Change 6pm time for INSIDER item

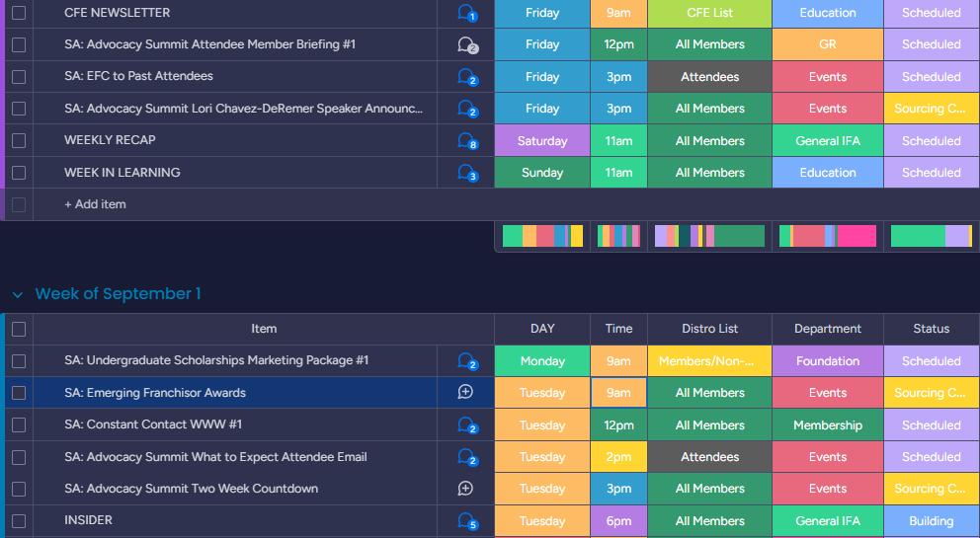point(618,521)
